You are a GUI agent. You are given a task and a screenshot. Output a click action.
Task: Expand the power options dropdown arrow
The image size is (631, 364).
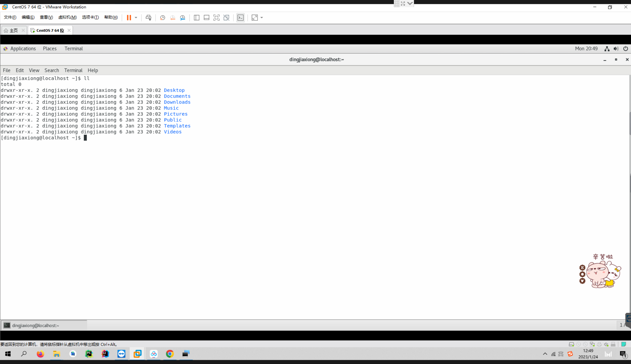click(x=136, y=17)
